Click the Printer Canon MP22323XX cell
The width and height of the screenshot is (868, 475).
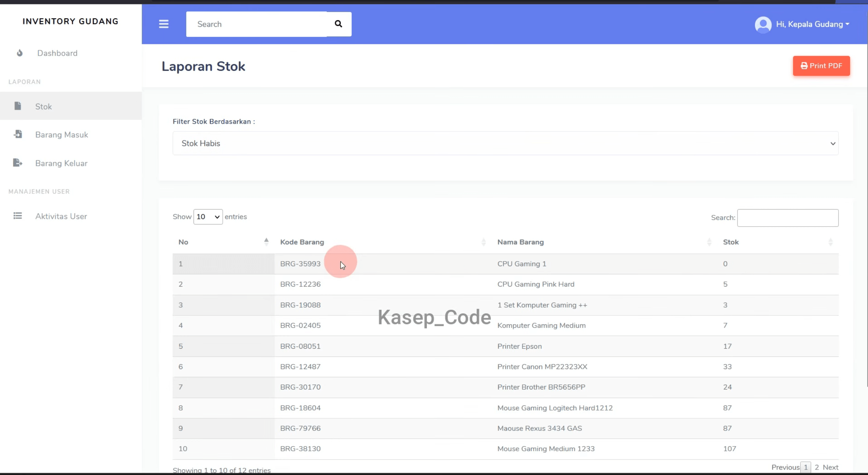[x=542, y=367]
